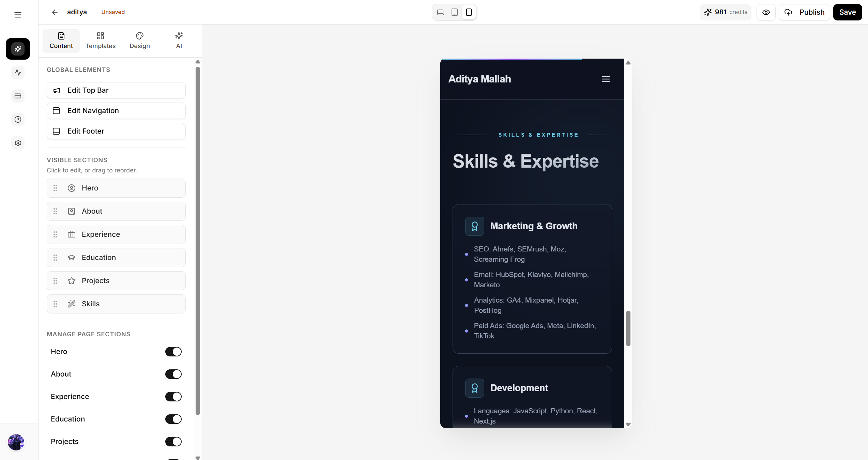The image size is (868, 460).
Task: Click the 981 credits counter
Action: pyautogui.click(x=725, y=12)
